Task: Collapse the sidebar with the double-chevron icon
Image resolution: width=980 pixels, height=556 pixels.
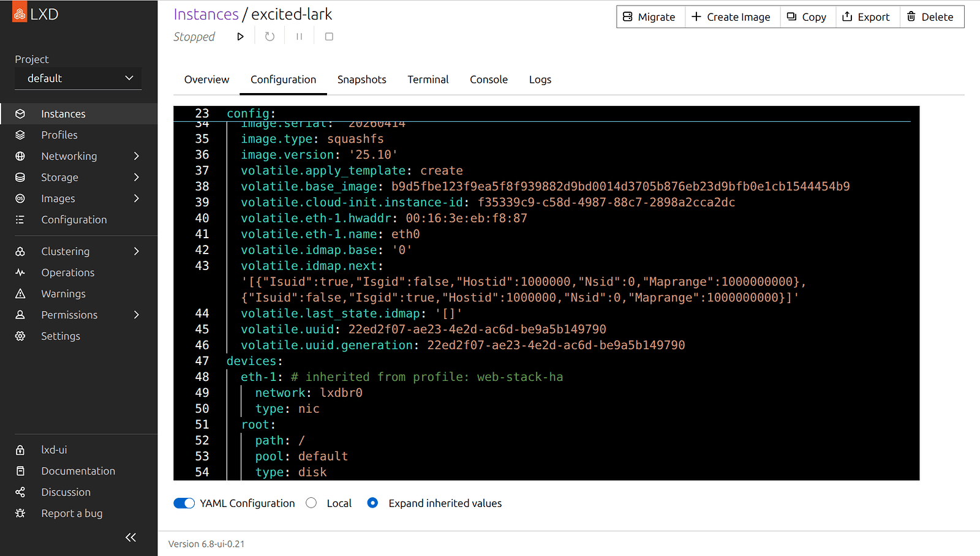Action: click(130, 537)
